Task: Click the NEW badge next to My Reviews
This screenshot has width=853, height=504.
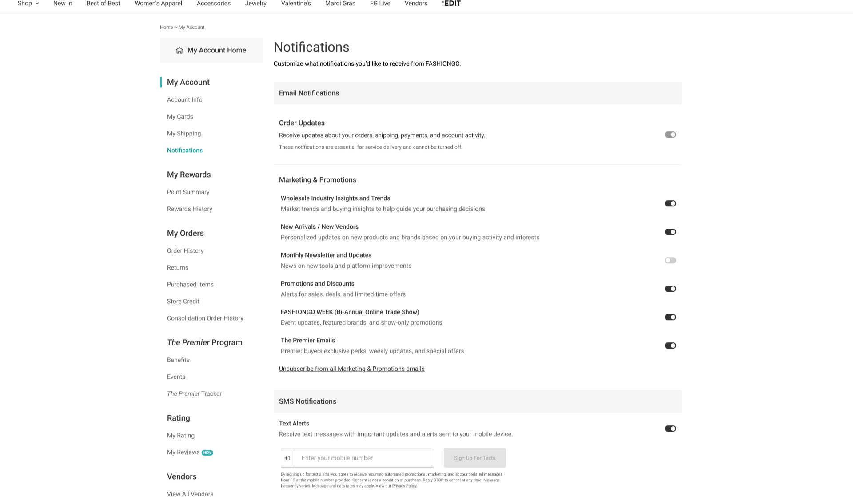Action: (207, 452)
